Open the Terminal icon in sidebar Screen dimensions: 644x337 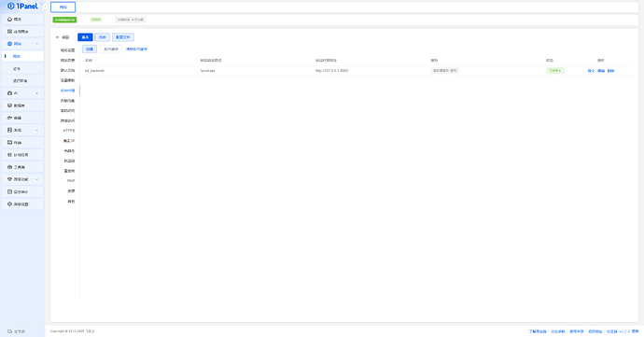[10, 143]
